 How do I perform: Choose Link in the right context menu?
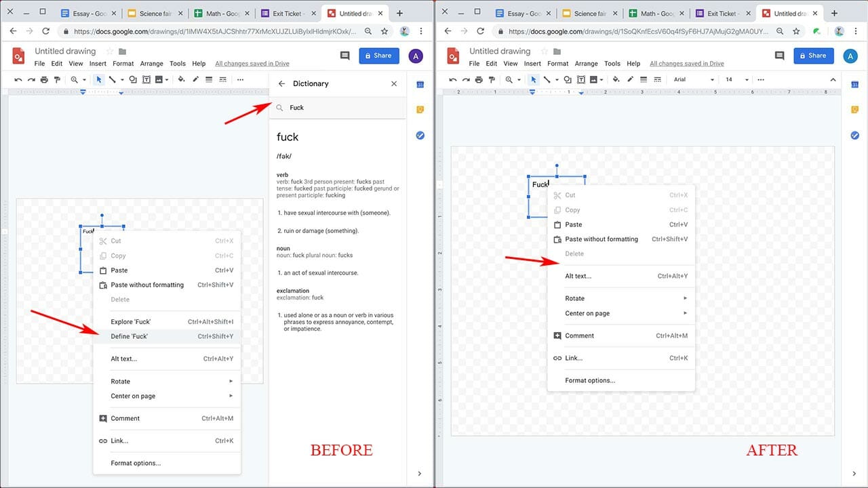pyautogui.click(x=621, y=358)
